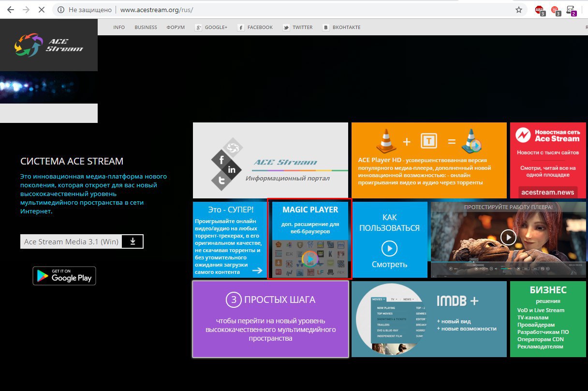Click the Google+ icon in the top bar

tap(198, 28)
